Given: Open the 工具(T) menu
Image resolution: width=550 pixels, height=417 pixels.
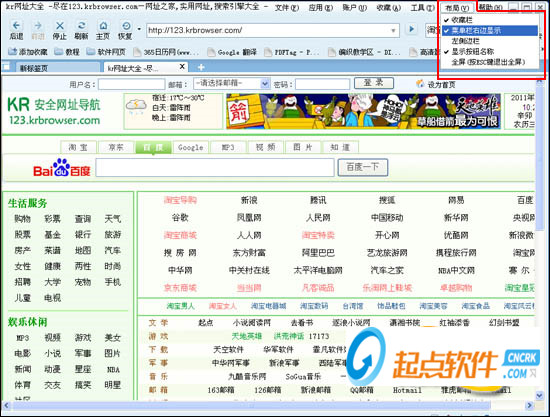Looking at the screenshot, I should [422, 7].
